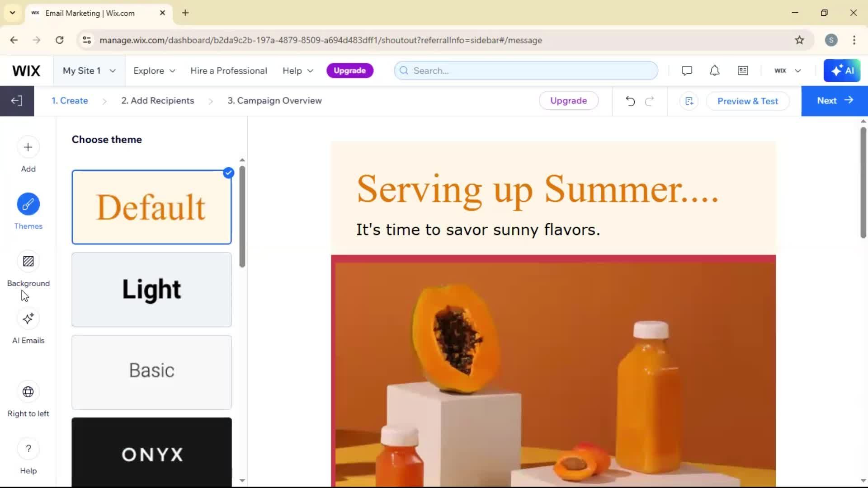This screenshot has height=488, width=868.
Task: Expand the Explore menu
Action: (154, 71)
